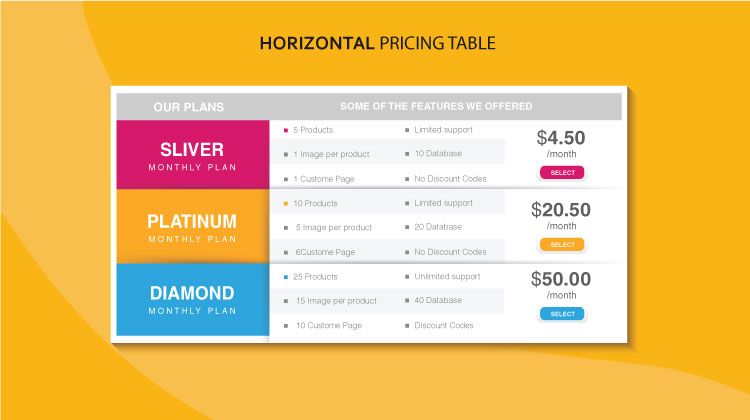Select the blue DIAMOND Monthly Plan block
The height and width of the screenshot is (420, 750).
pos(193,299)
